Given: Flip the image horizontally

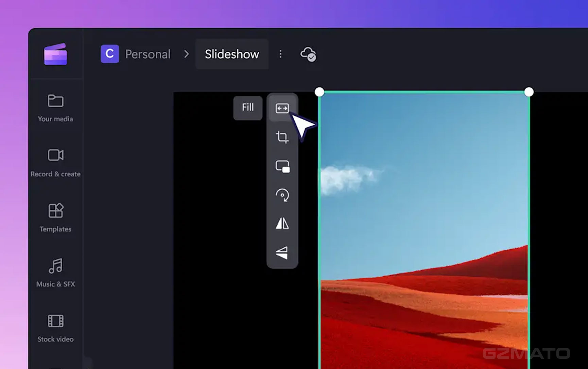Looking at the screenshot, I should pos(282,224).
